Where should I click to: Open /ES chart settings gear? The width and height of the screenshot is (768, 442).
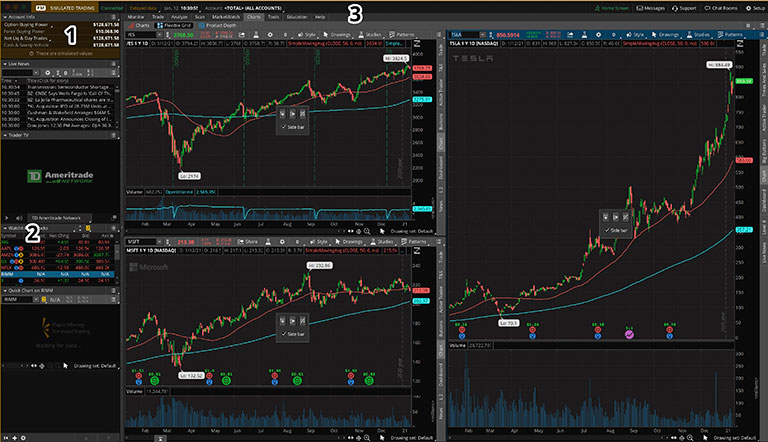(270, 35)
